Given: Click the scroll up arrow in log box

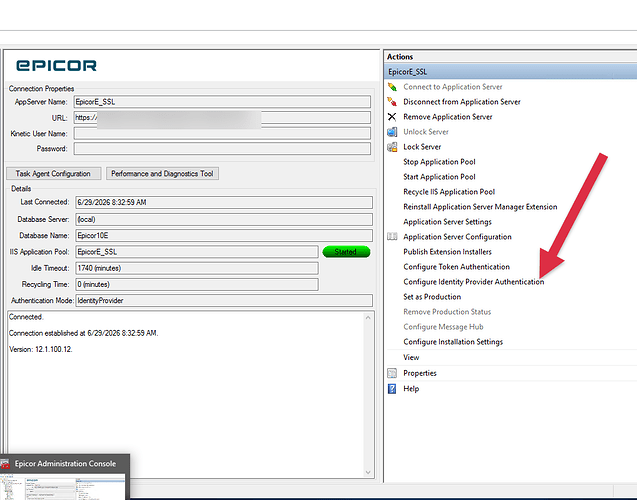Looking at the screenshot, I should click(368, 317).
